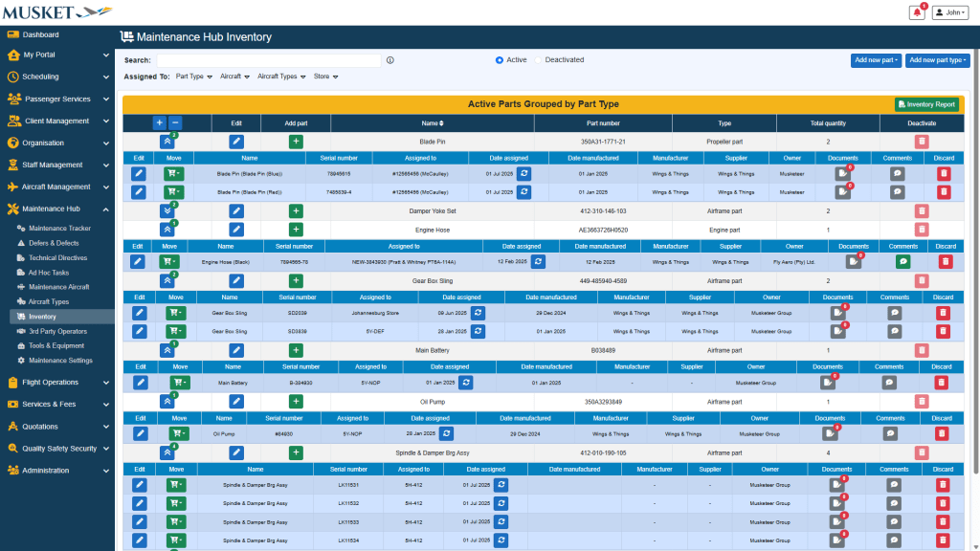Viewport: 980px width, 551px height.
Task: Discard the Blade Pin (Blue) part
Action: [944, 174]
